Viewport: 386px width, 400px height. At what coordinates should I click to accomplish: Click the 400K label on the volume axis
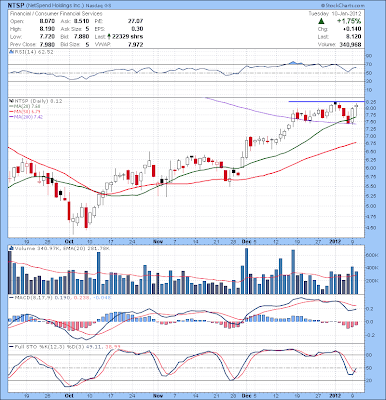pos(372,268)
